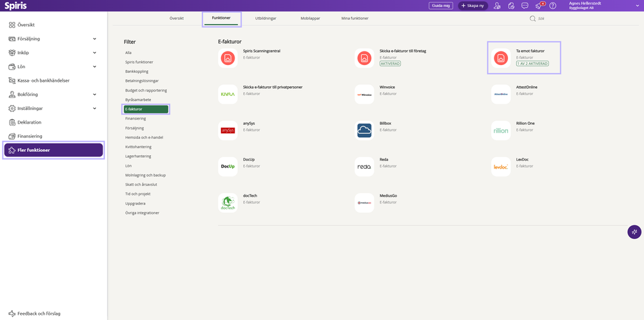This screenshot has width=644, height=320.
Task: Open the anySys logo icon
Action: point(228,131)
